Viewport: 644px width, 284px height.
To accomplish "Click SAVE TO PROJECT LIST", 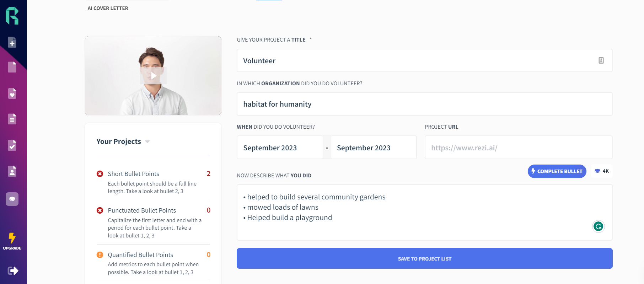I will [425, 258].
